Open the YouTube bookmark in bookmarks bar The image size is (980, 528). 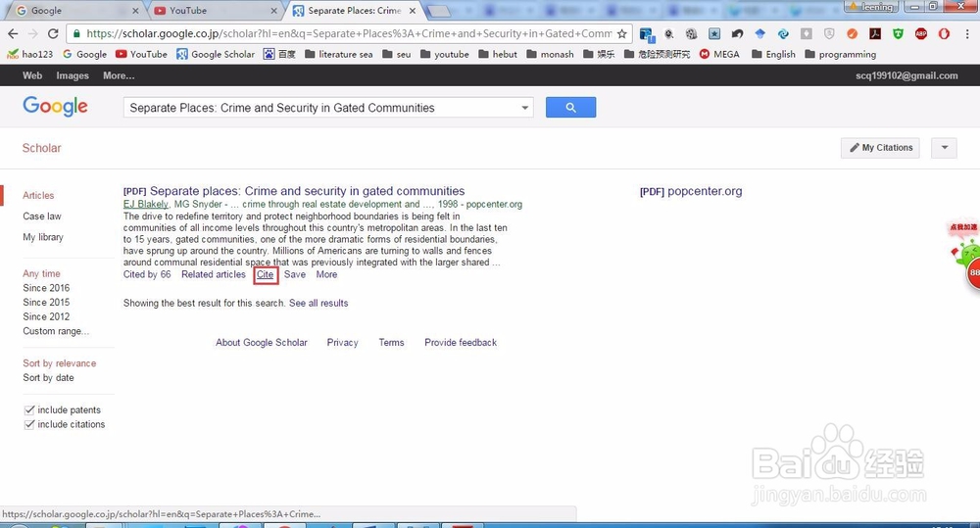pyautogui.click(x=141, y=54)
